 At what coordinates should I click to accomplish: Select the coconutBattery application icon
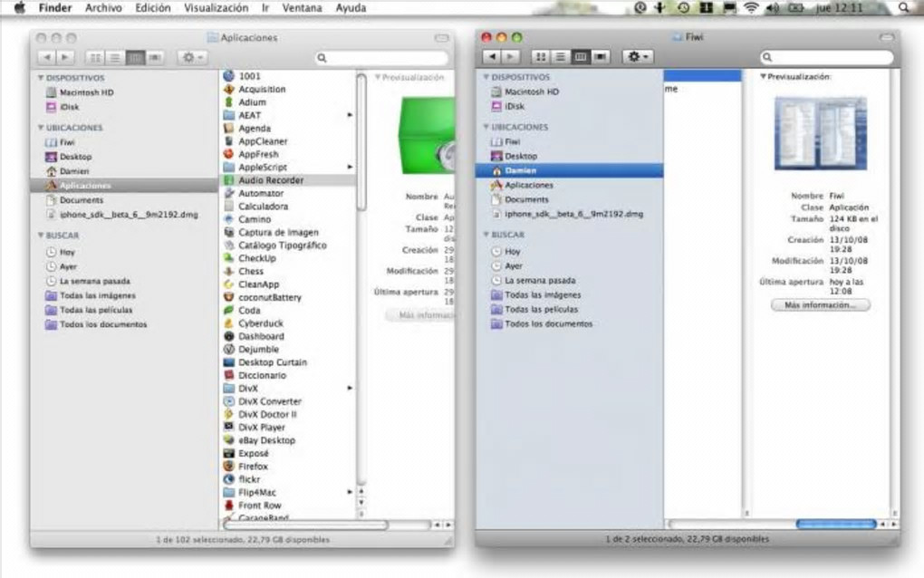tap(229, 297)
